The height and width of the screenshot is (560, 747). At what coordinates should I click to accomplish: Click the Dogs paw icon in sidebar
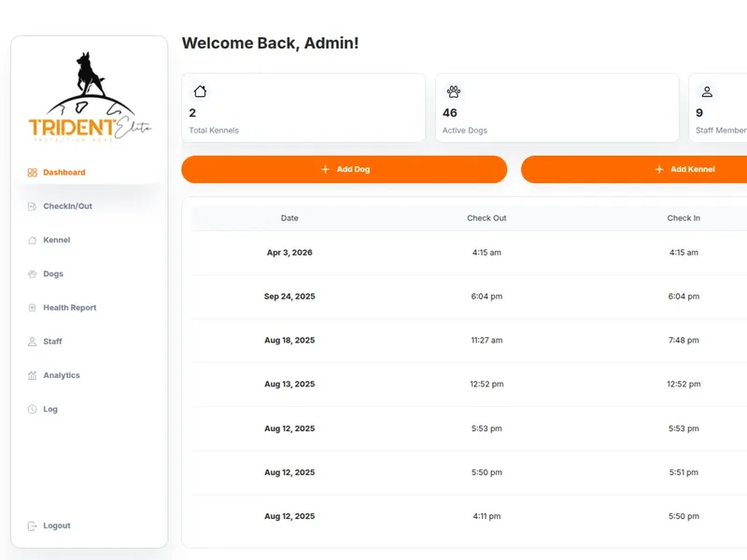click(32, 273)
